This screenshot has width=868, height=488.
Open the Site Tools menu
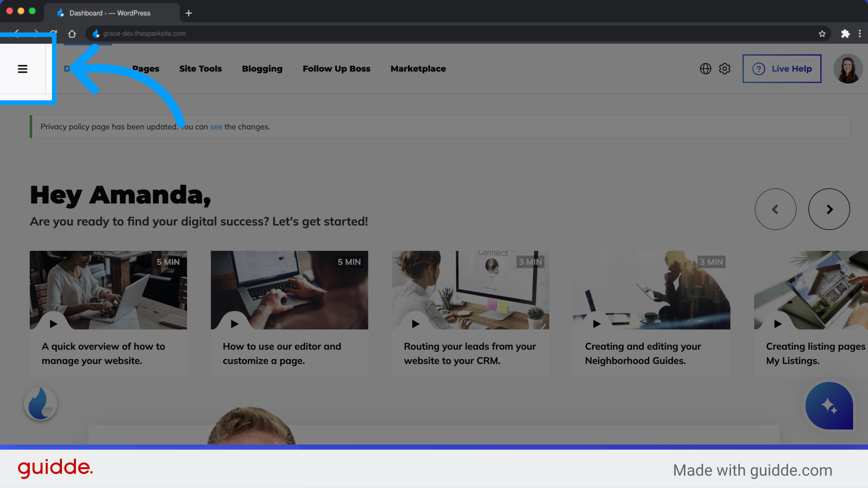(200, 69)
